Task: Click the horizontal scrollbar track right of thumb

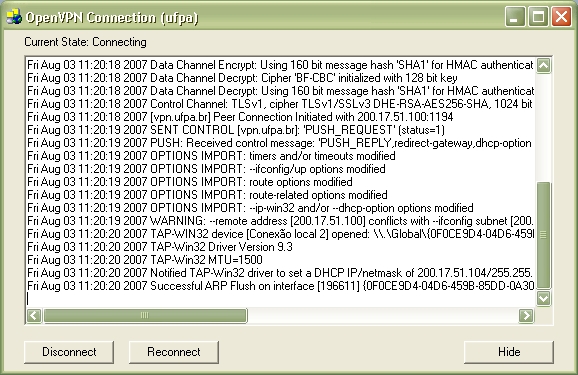Action: tap(383, 316)
